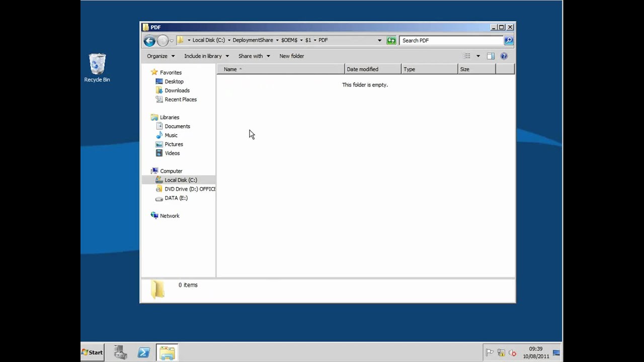Expand dropdown arrow after Local Disk (C:) breadcrumb
644x362 pixels.
(229, 40)
